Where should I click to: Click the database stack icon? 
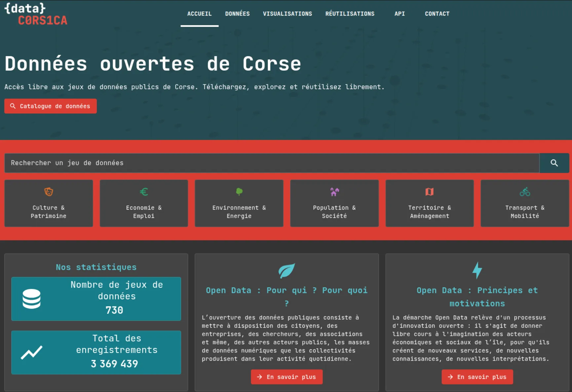tap(32, 299)
